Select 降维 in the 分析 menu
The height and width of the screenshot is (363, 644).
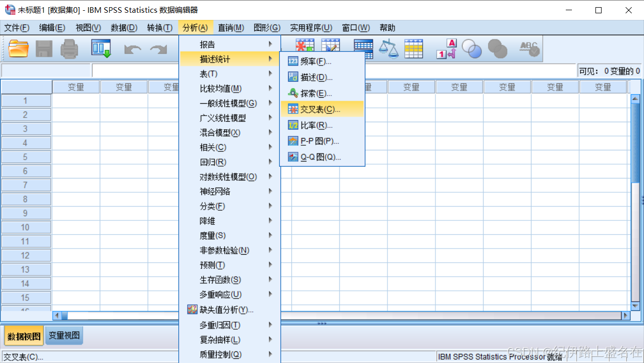[x=229, y=221]
